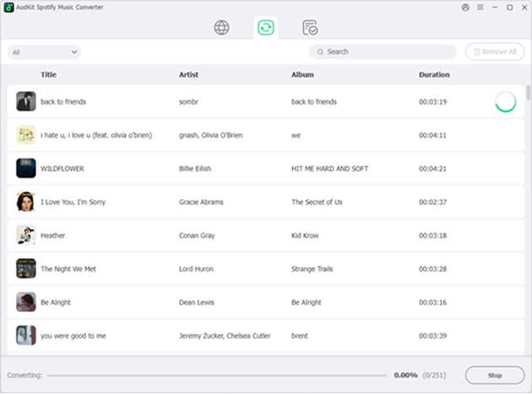
Task: Switch to the Converting tab icon
Action: coord(266,28)
